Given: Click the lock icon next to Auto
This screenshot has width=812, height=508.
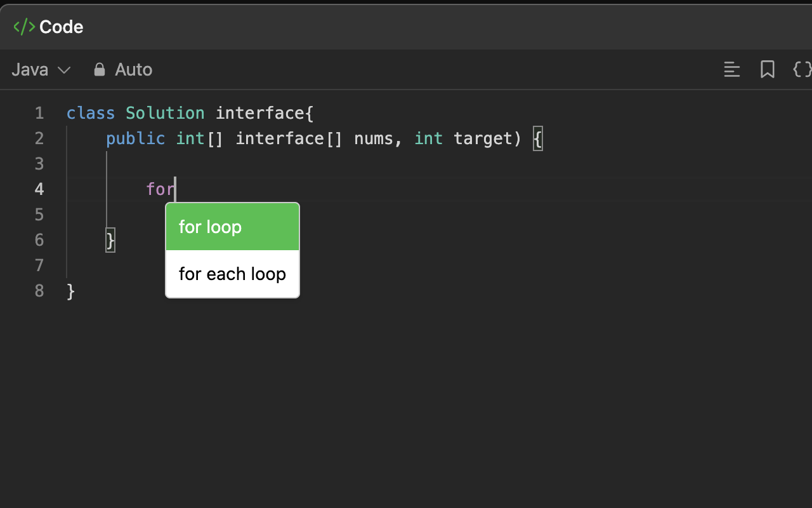Looking at the screenshot, I should [99, 69].
